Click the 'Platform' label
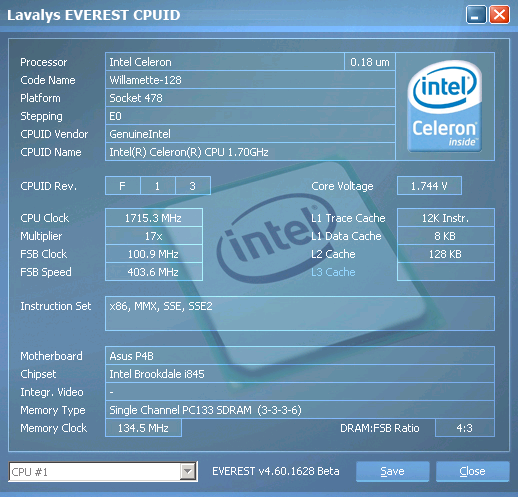 pyautogui.click(x=40, y=98)
